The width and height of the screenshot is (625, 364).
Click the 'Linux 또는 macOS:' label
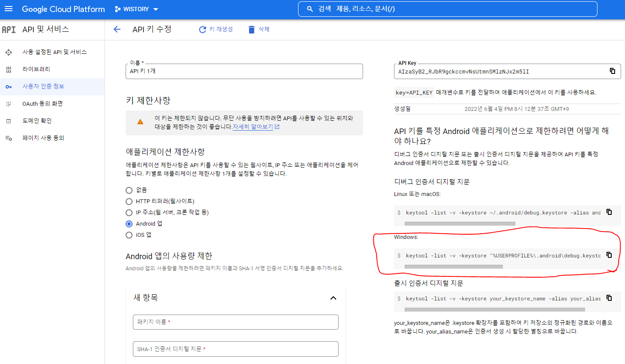tap(417, 194)
